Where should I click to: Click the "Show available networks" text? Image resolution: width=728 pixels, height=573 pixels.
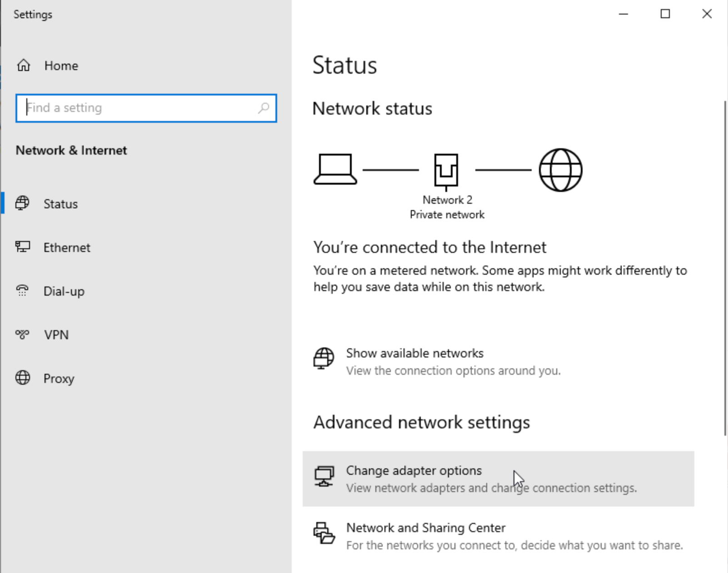pyautogui.click(x=414, y=353)
